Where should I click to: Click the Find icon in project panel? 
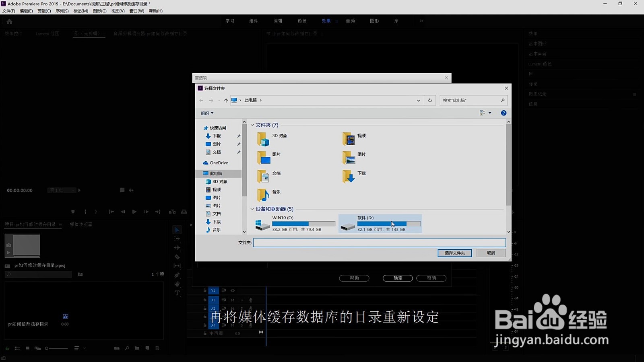(127, 348)
